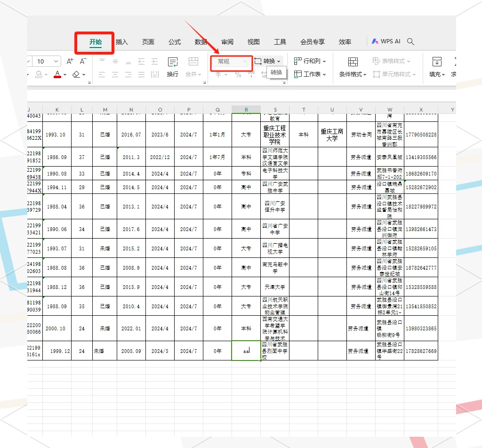This screenshot has height=448, width=482.
Task: Open font group dialog launcher
Action: tap(89, 82)
